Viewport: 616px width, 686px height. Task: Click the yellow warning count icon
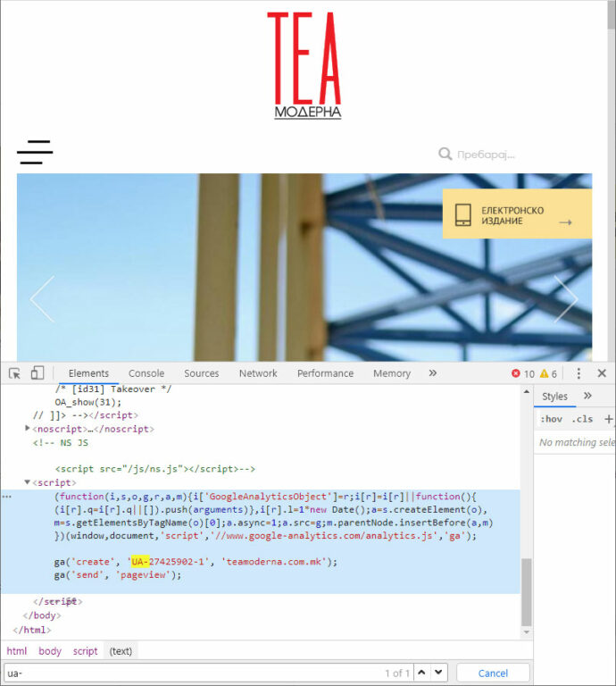(x=544, y=373)
